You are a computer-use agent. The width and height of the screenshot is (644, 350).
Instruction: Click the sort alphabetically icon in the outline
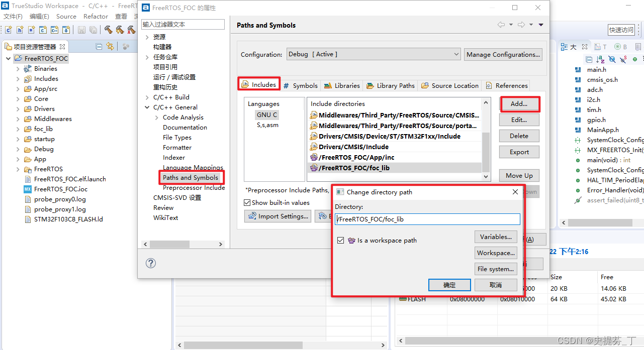coord(600,59)
